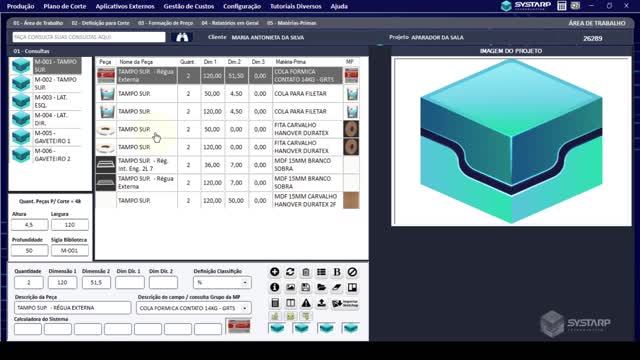Click the warning triangle icon

[306, 303]
